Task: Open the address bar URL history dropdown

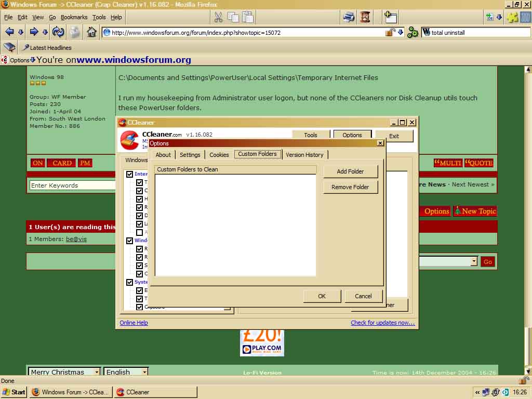Action: pos(401,32)
